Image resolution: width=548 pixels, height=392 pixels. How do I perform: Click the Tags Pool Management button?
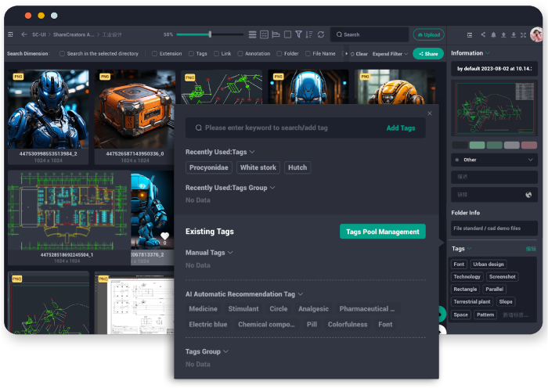coord(383,232)
